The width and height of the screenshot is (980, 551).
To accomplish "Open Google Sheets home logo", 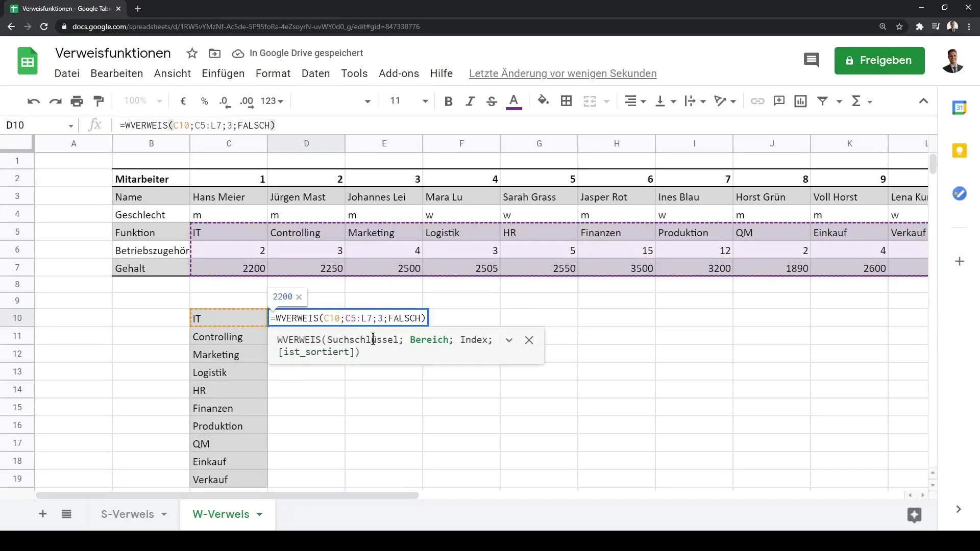I will [x=28, y=61].
